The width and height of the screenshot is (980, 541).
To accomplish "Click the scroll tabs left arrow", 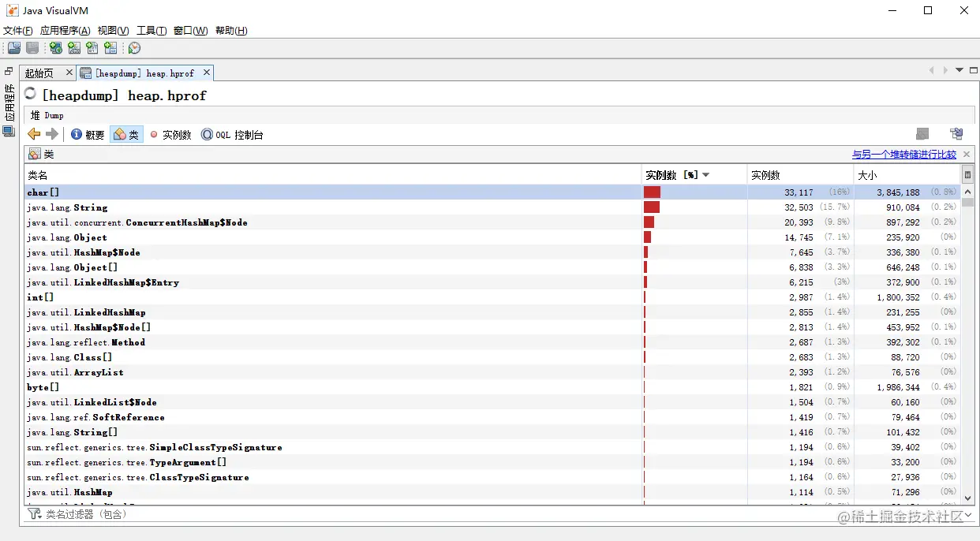I will [931, 70].
